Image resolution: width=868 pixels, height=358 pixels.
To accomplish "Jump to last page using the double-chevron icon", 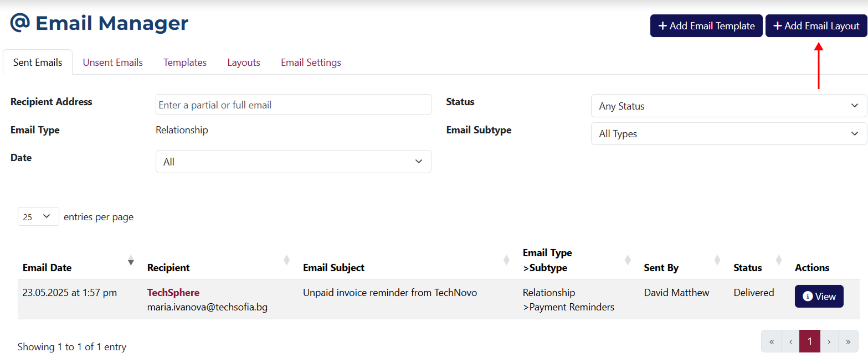I will tap(848, 341).
